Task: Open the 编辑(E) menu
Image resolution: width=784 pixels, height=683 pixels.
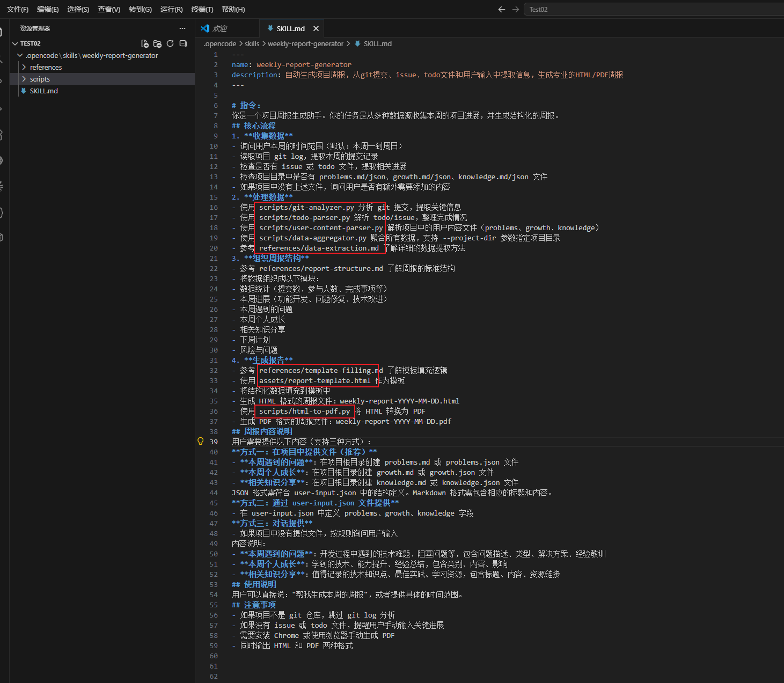Action: (x=48, y=9)
